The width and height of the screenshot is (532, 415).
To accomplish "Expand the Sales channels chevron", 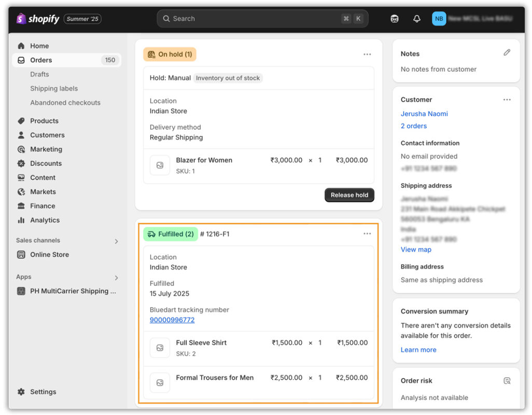I will pyautogui.click(x=116, y=241).
